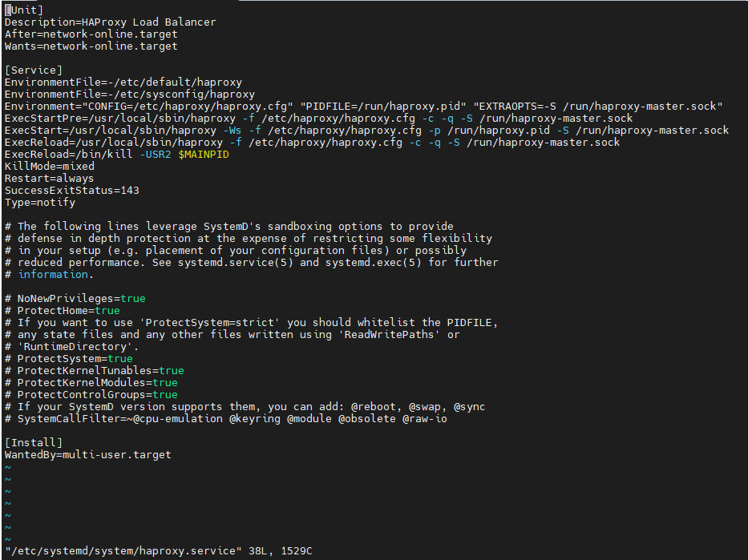Click the 'RuntimeDirectory' comment line

pyautogui.click(x=71, y=346)
